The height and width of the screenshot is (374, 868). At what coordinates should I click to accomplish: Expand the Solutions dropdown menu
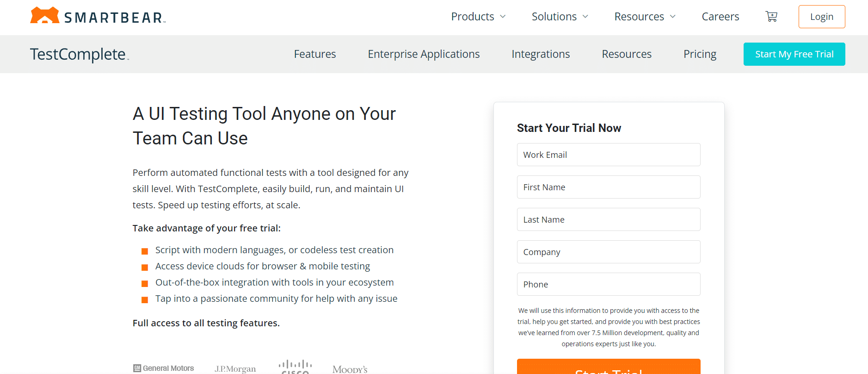pos(560,17)
